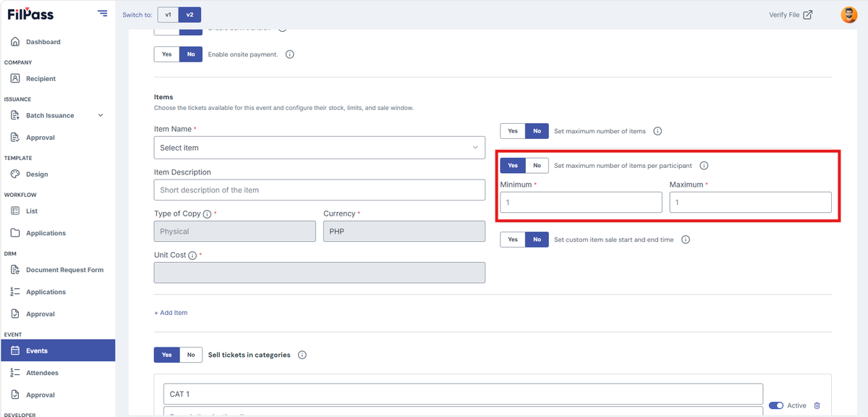
Task: Click info icon for Sell tickets in categories
Action: 302,355
